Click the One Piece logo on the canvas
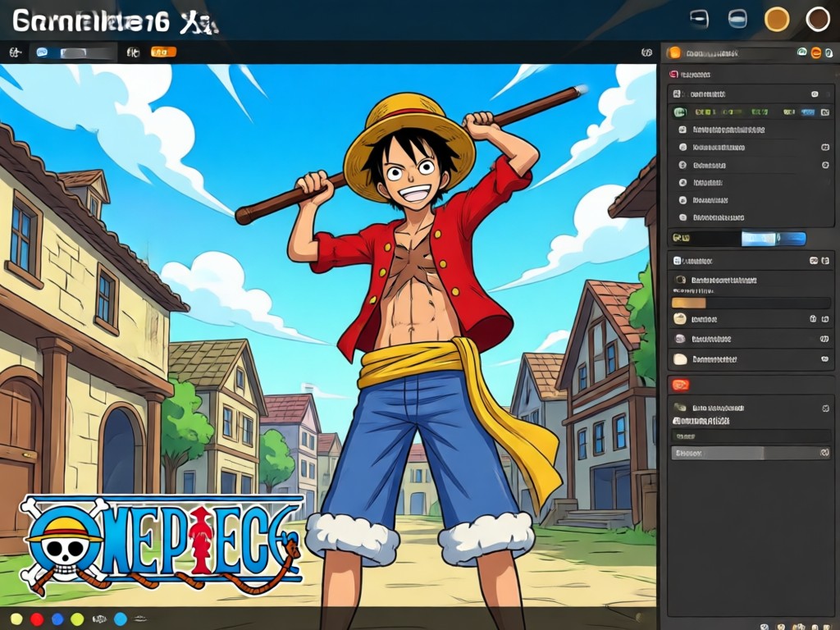The image size is (840, 630). (161, 546)
